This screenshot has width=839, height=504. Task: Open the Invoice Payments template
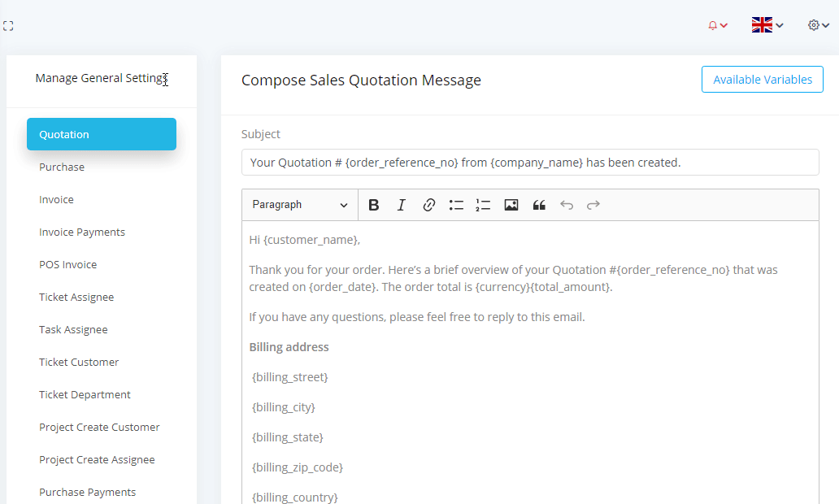[x=82, y=232]
